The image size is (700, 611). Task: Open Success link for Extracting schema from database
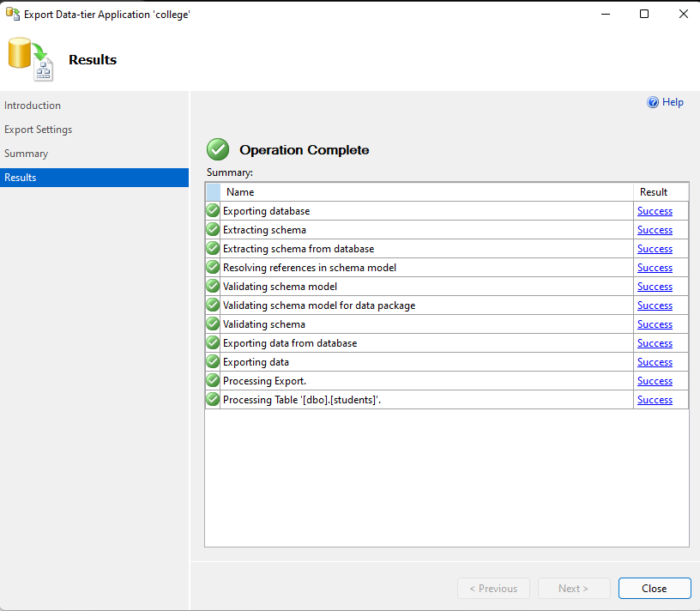[655, 249]
